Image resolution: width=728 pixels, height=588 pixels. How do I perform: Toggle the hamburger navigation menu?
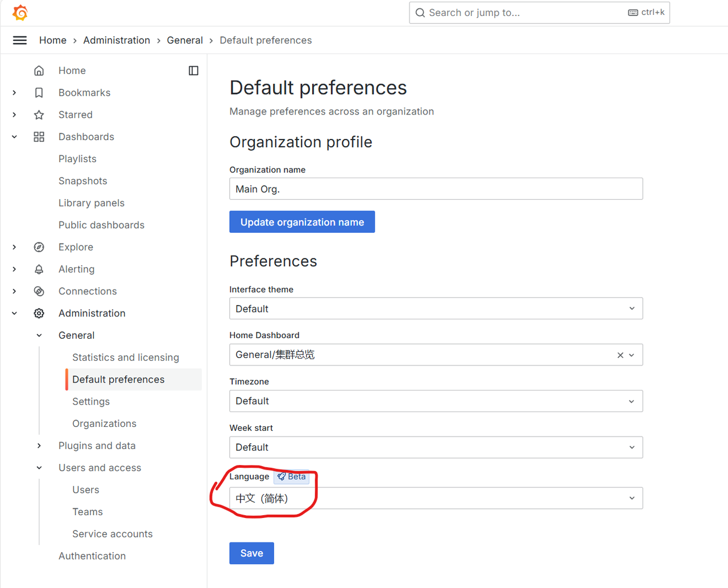(20, 40)
